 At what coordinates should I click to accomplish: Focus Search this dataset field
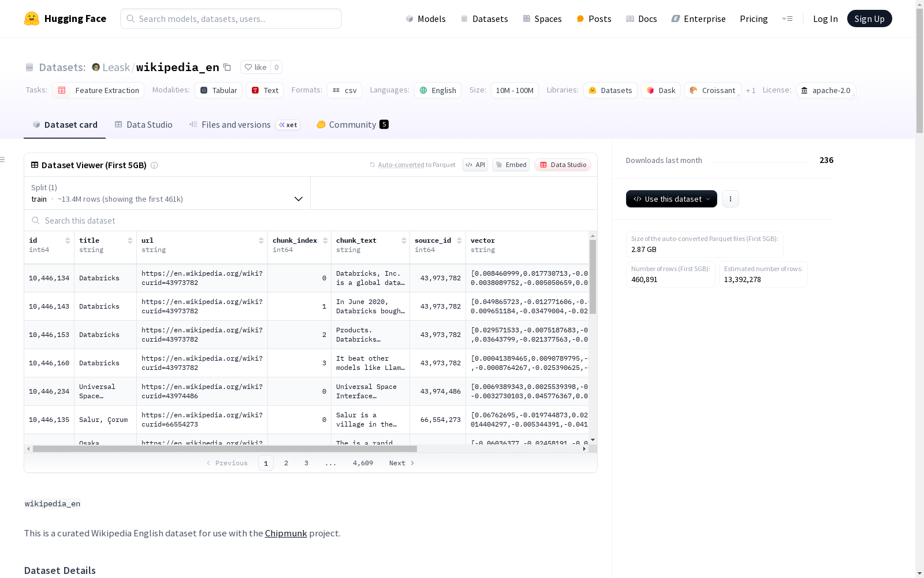(311, 221)
